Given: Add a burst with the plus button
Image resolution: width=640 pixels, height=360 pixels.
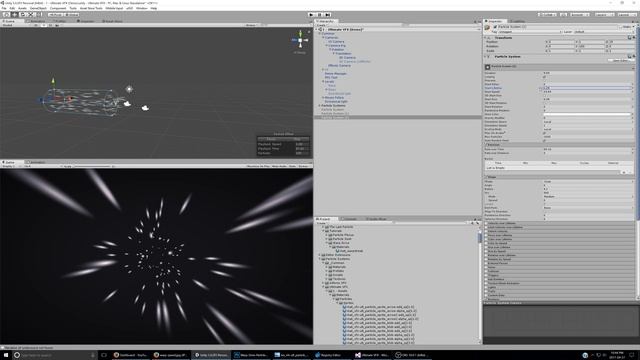Looking at the screenshot, I should [x=624, y=172].
